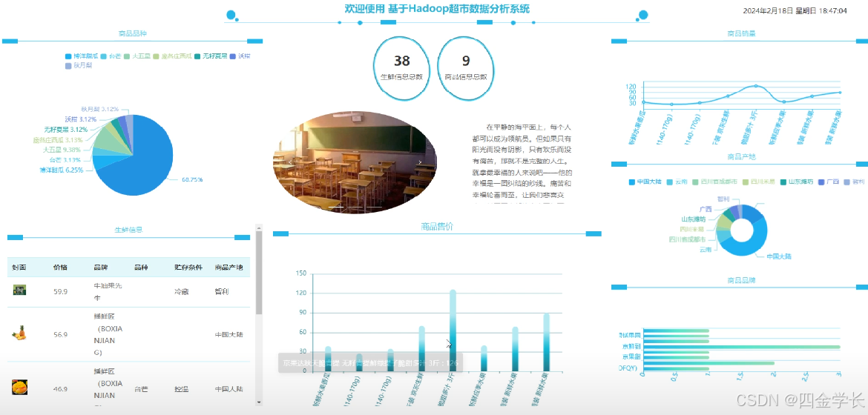Viewport: 868px width, 415px height.
Task: Toggle 无籽夏黑 legend entry
Action: 211,56
